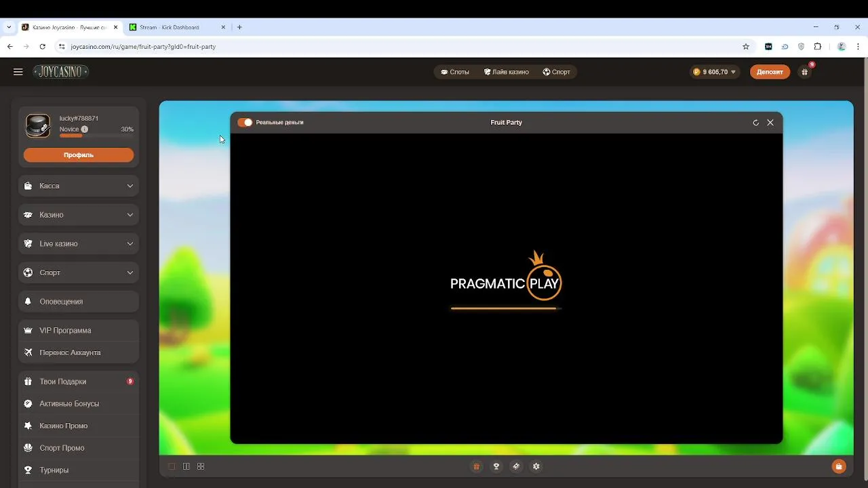Open Твои Подарки in the sidebar
Viewport: 868px width, 488px height.
pyautogui.click(x=79, y=382)
